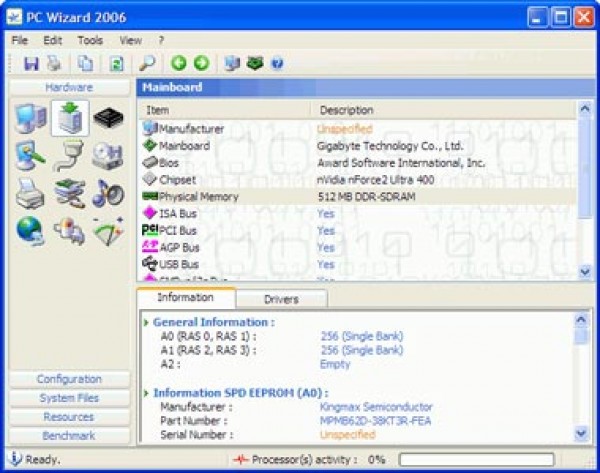Click the Kingmax Semiconductor value
Screen dimensions: 600x473
click(376, 407)
